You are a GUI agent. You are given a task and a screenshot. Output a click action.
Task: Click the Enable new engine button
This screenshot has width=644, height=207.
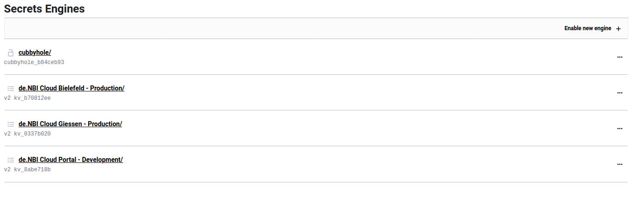coord(588,28)
